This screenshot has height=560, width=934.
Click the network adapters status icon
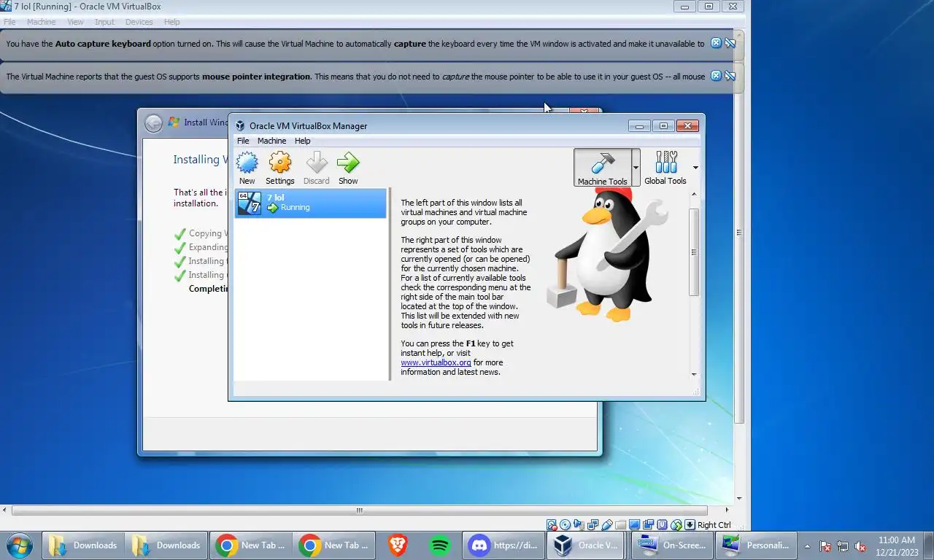click(x=593, y=525)
